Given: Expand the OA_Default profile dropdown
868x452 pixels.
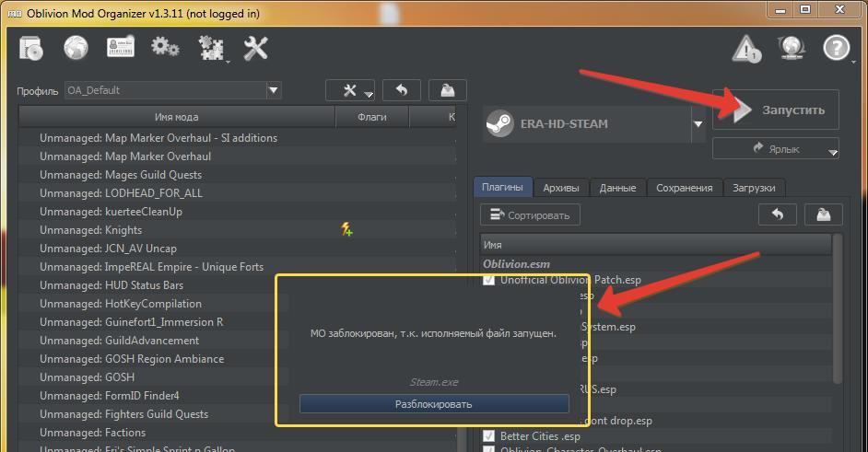Looking at the screenshot, I should point(273,90).
